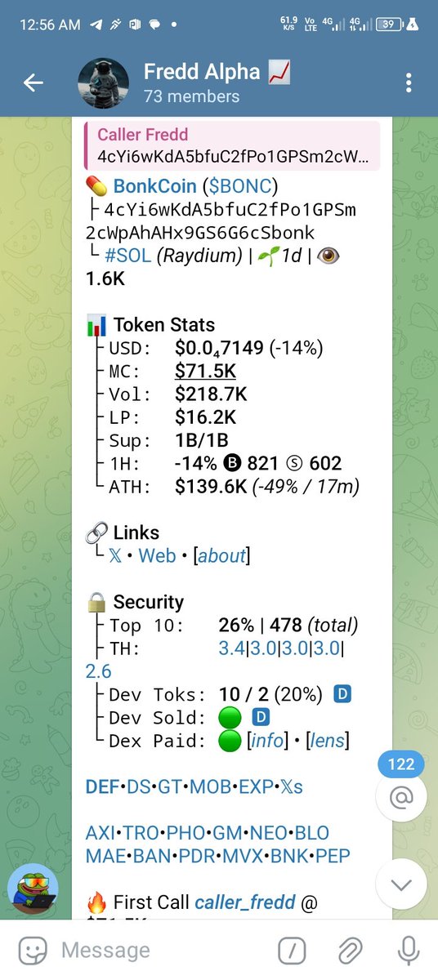Tap the attachment paperclip icon
Screen dimensions: 438x980
click(350, 950)
